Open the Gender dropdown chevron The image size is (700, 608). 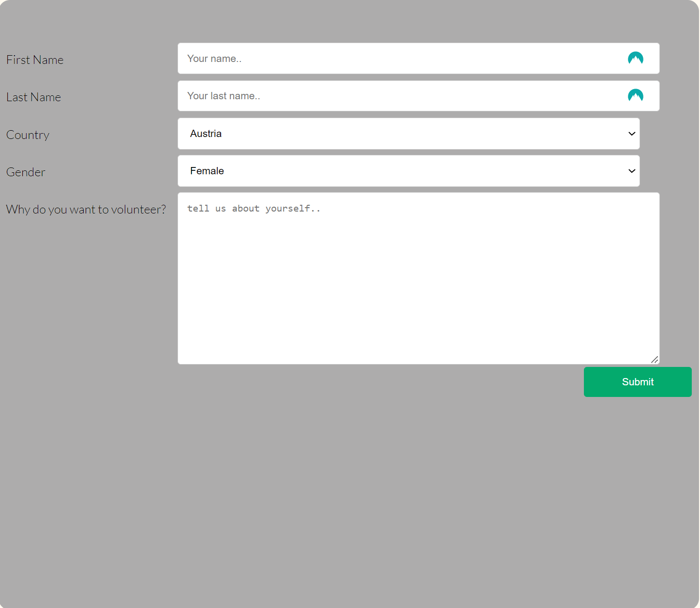click(631, 171)
